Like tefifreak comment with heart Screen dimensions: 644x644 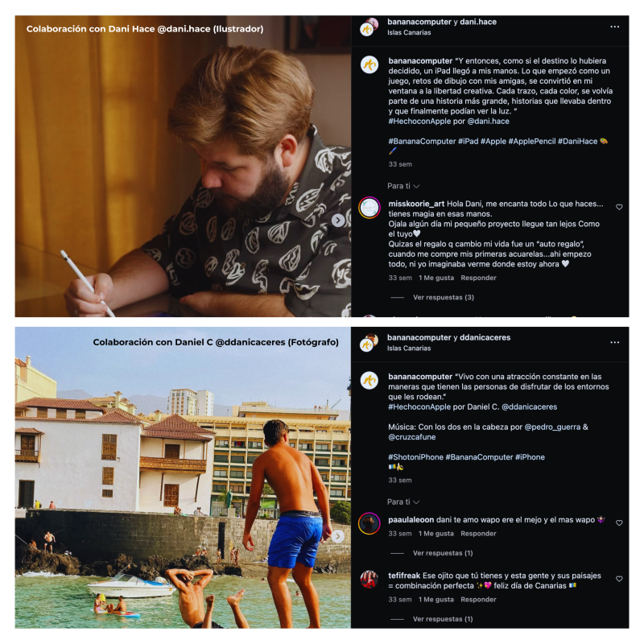619,579
